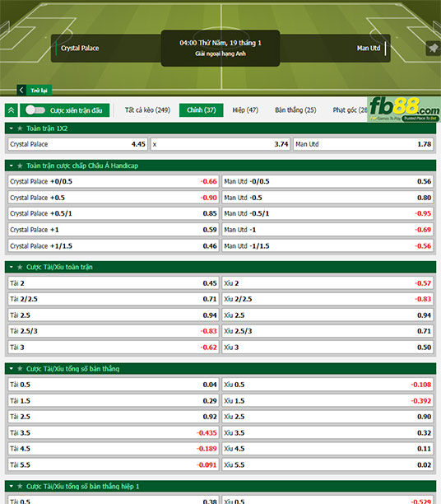The width and height of the screenshot is (441, 504).
Task: Open the Bàn thắng (25) tab
Action: [295, 110]
